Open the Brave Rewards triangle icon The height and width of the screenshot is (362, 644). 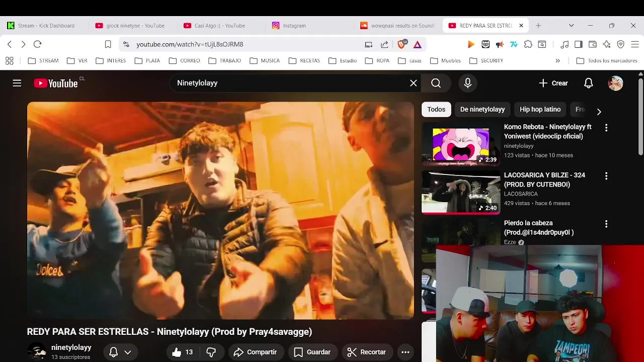tap(418, 44)
